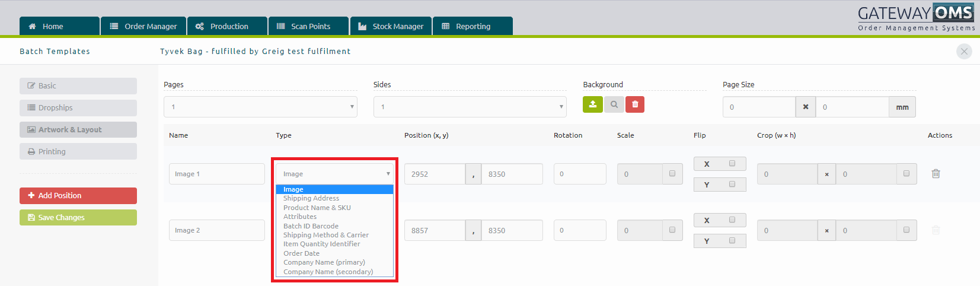Open the Order Manager tab

[143, 26]
